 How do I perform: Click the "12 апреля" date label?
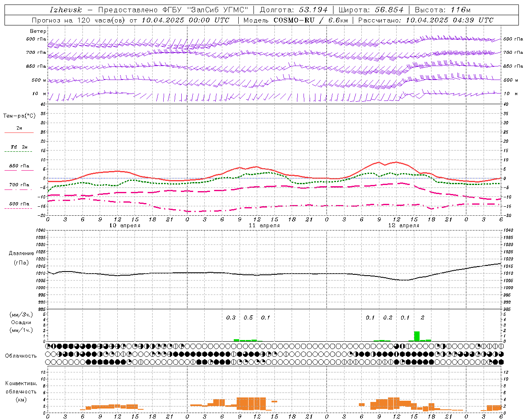tap(404, 226)
